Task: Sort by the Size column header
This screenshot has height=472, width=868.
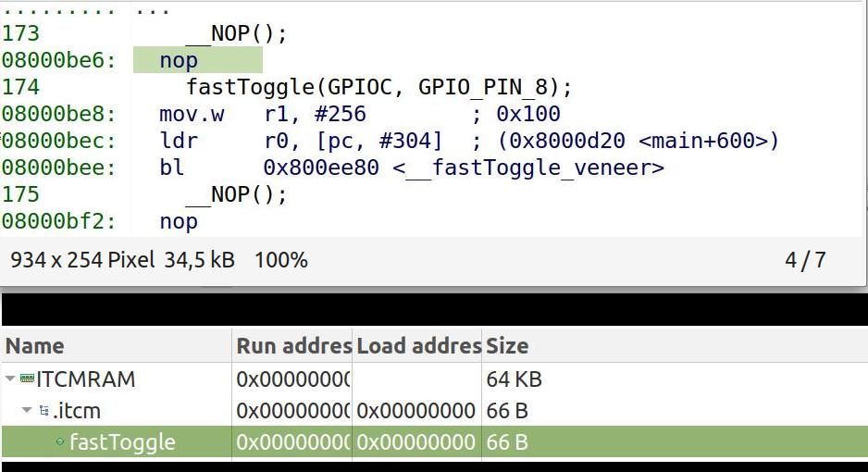Action: coord(507,346)
